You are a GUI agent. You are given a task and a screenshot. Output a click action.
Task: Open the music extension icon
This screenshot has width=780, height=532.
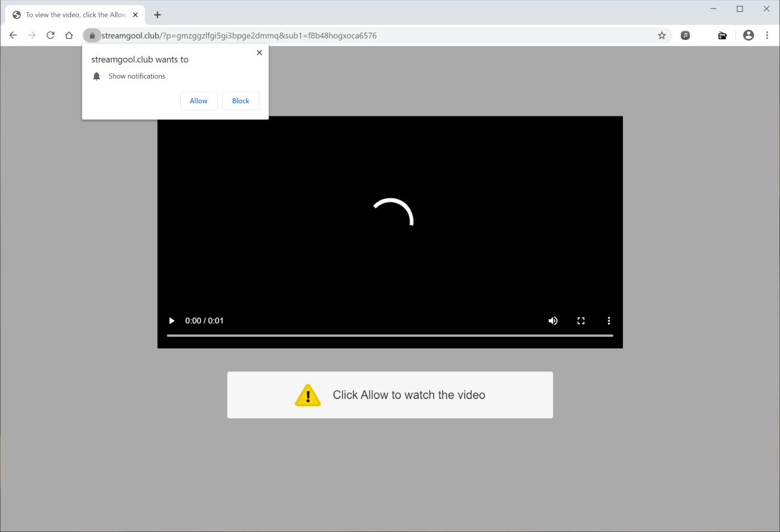[x=686, y=35]
